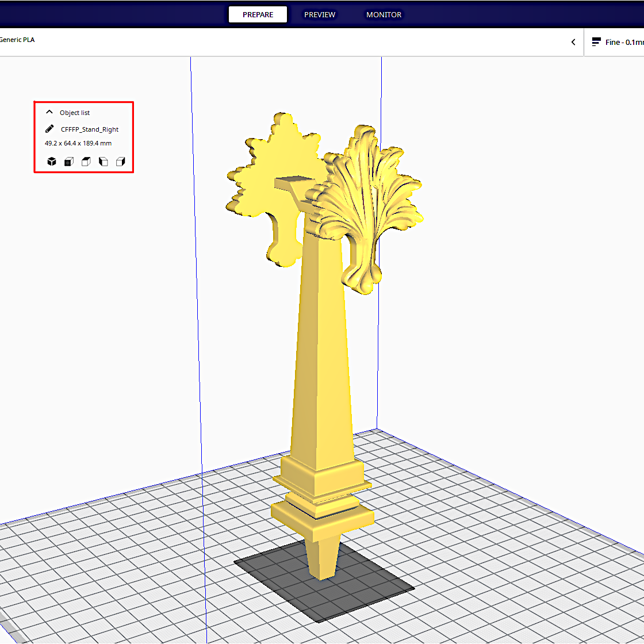Set camera to front view
Screen dimensions: 644x644
[x=69, y=162]
